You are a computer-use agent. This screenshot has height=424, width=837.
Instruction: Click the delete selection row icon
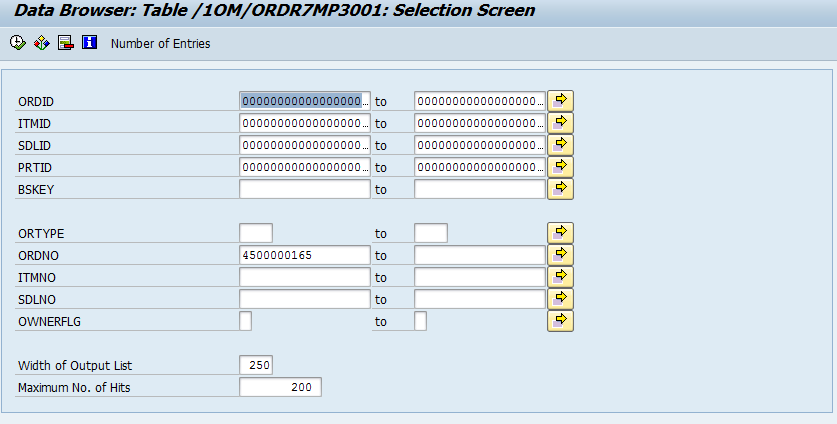pos(66,43)
